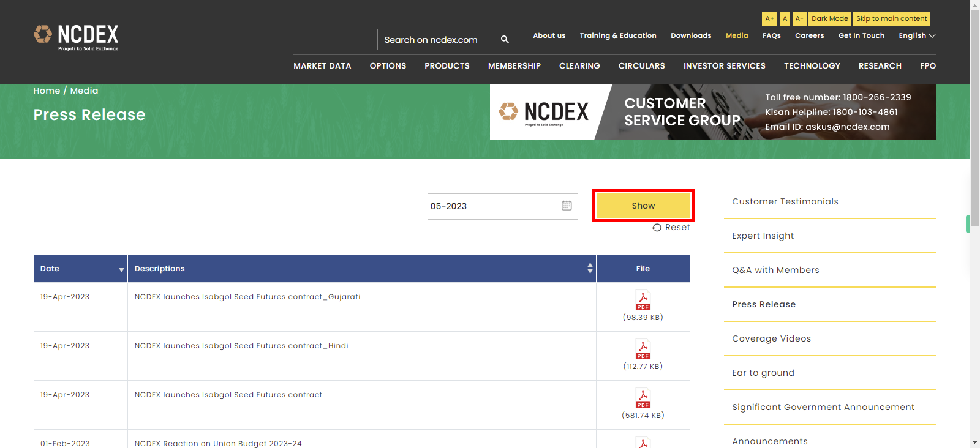The height and width of the screenshot is (448, 980).
Task: Open CIRCULARS menu
Action: pyautogui.click(x=642, y=65)
